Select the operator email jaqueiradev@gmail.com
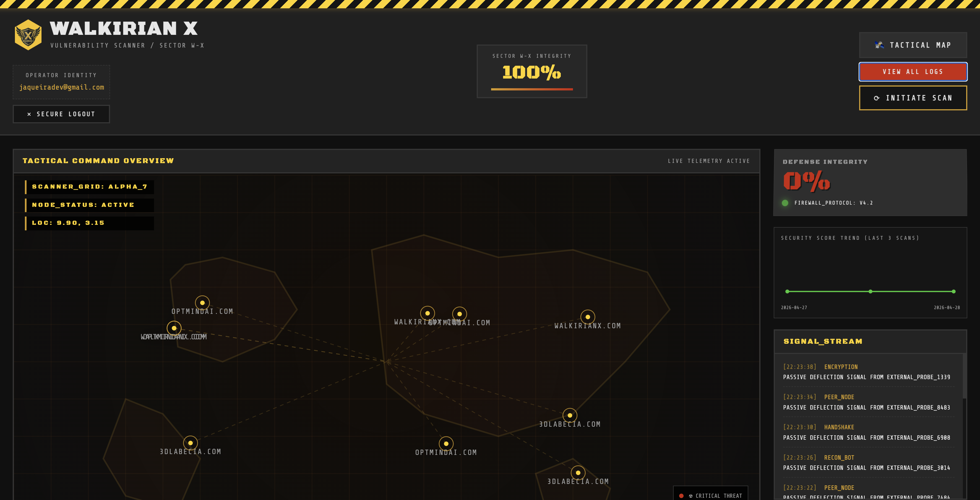 click(62, 87)
